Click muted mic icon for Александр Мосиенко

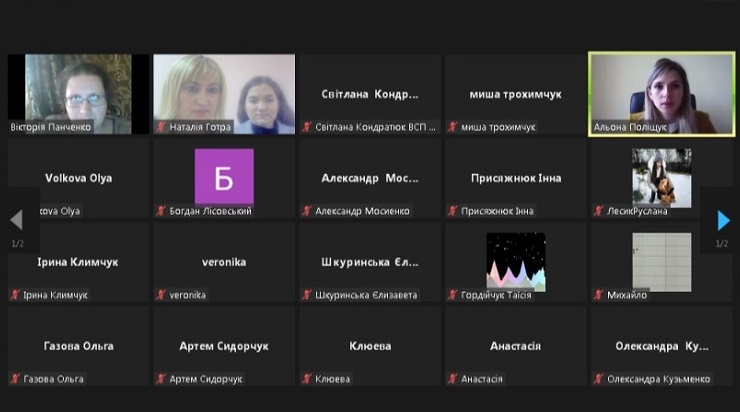(x=307, y=211)
